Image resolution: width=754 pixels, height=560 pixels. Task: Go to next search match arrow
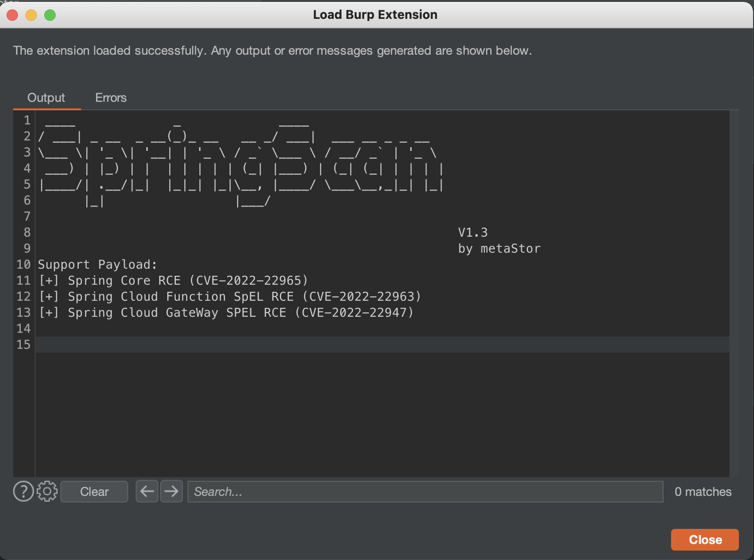[x=172, y=492]
